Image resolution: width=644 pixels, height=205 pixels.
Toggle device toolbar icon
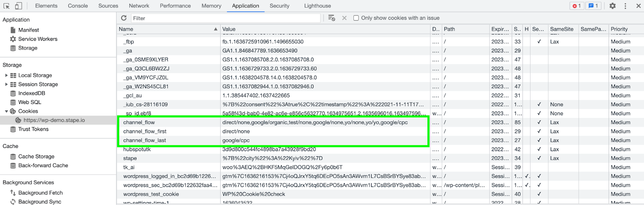pos(19,6)
